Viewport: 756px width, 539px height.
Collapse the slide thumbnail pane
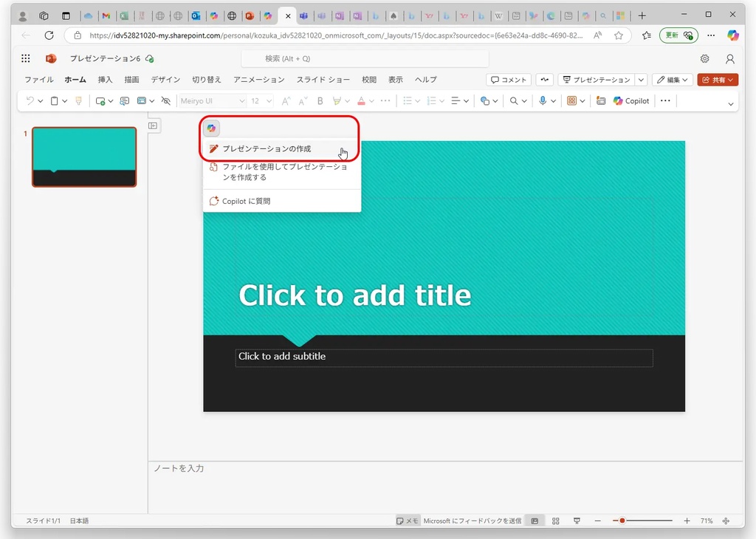tap(154, 126)
